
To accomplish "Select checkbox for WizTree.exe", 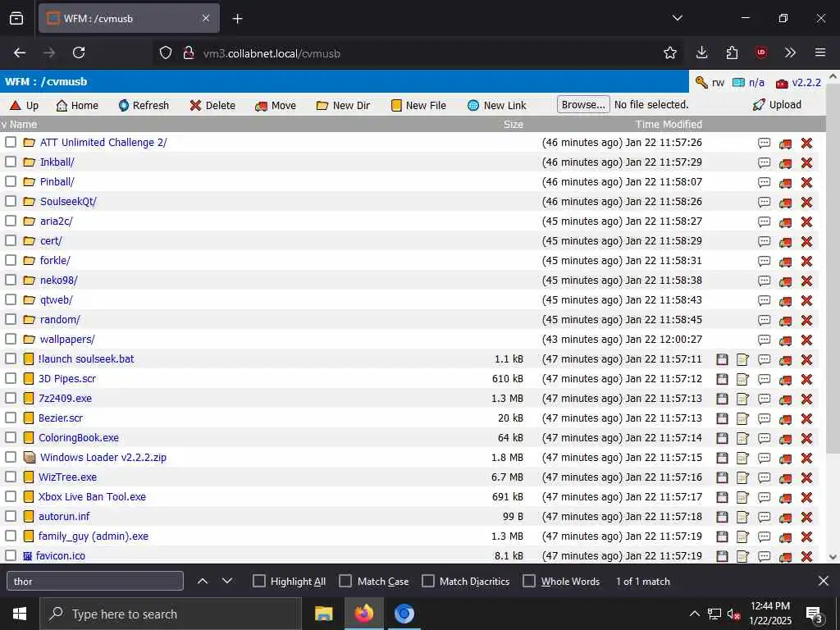I will (11, 477).
